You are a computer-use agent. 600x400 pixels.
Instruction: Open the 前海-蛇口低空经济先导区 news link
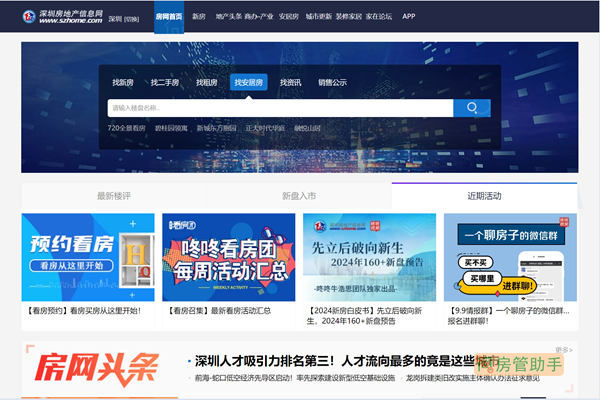coord(295,378)
